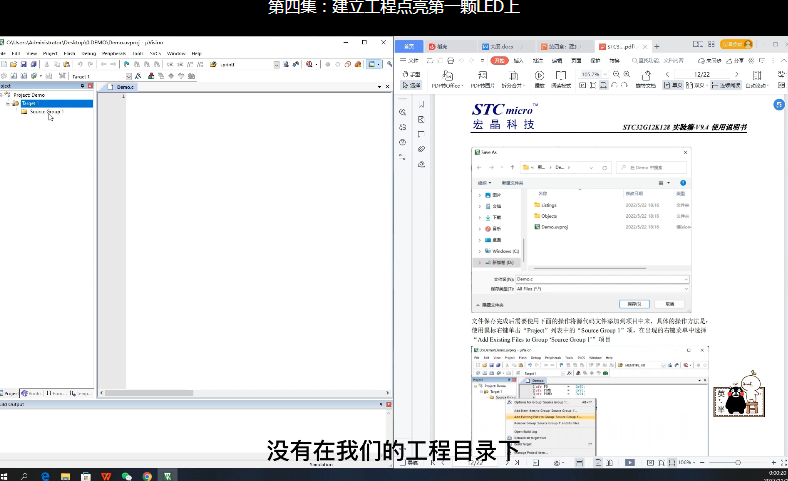Open debug icon dropdown arrow in Keil toolbar
This screenshot has height=481, width=788.
pos(316,64)
